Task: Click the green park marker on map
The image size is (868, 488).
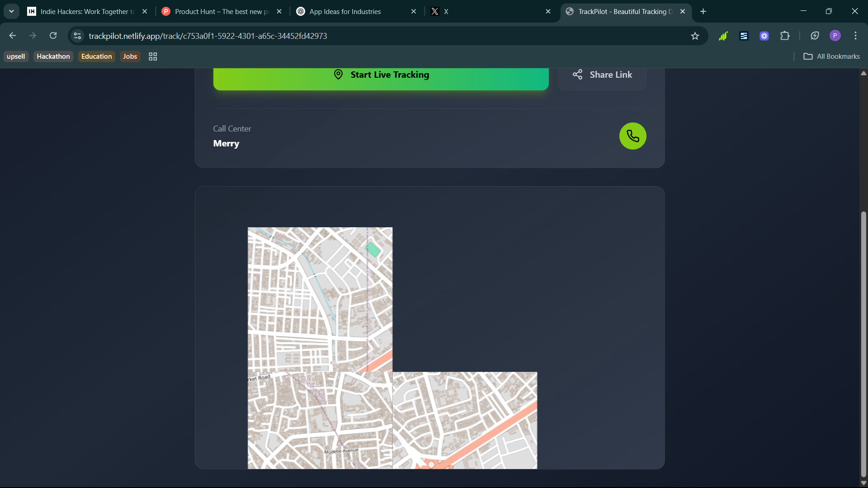Action: [x=373, y=249]
